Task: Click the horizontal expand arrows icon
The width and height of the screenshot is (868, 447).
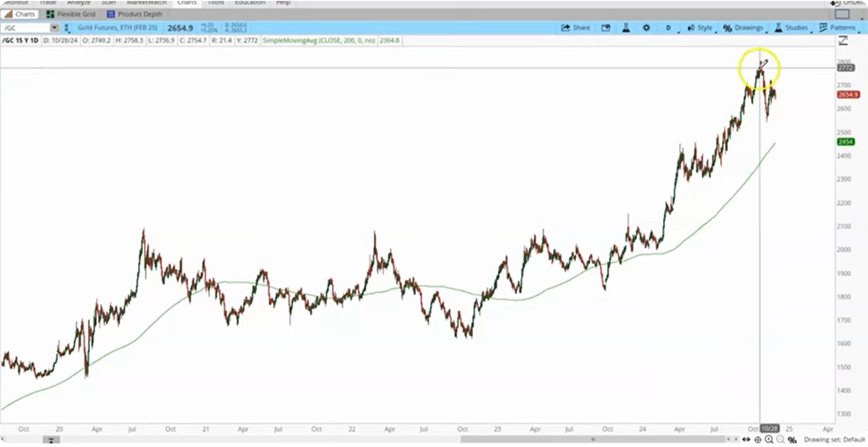Action: [x=746, y=440]
